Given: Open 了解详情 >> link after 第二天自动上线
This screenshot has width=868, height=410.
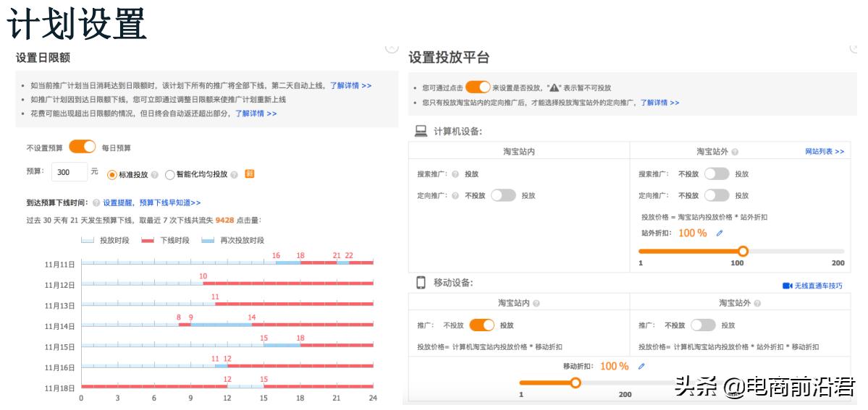Looking at the screenshot, I should (x=351, y=86).
